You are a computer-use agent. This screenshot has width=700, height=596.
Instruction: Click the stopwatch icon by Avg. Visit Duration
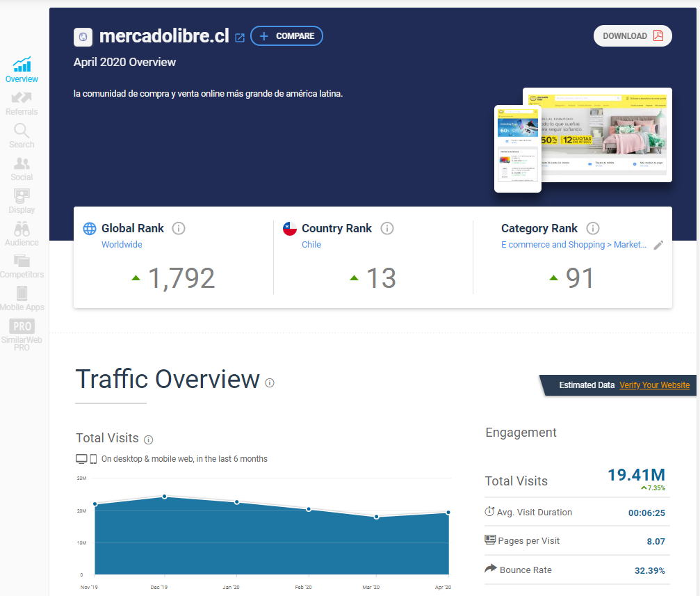pyautogui.click(x=490, y=511)
